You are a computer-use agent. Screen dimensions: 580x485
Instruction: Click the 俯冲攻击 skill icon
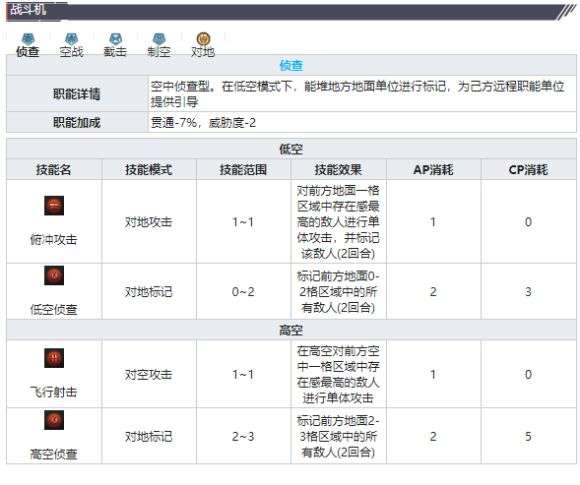click(54, 206)
